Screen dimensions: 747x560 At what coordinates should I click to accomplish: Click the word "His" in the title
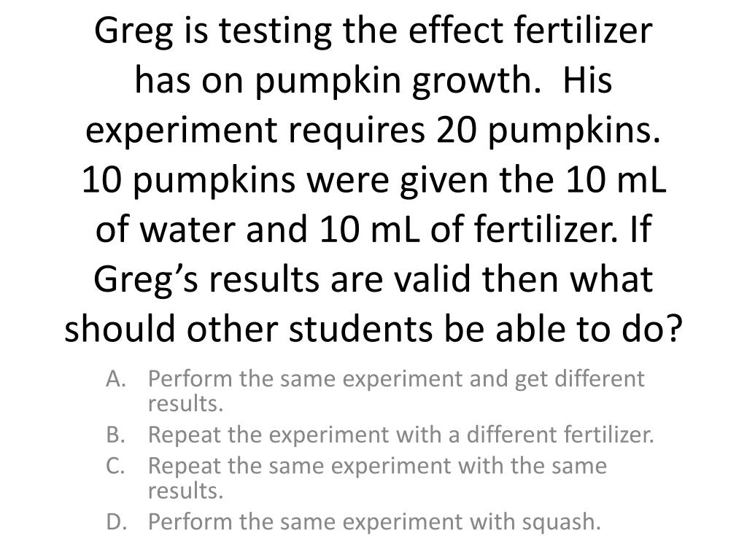[x=587, y=79]
